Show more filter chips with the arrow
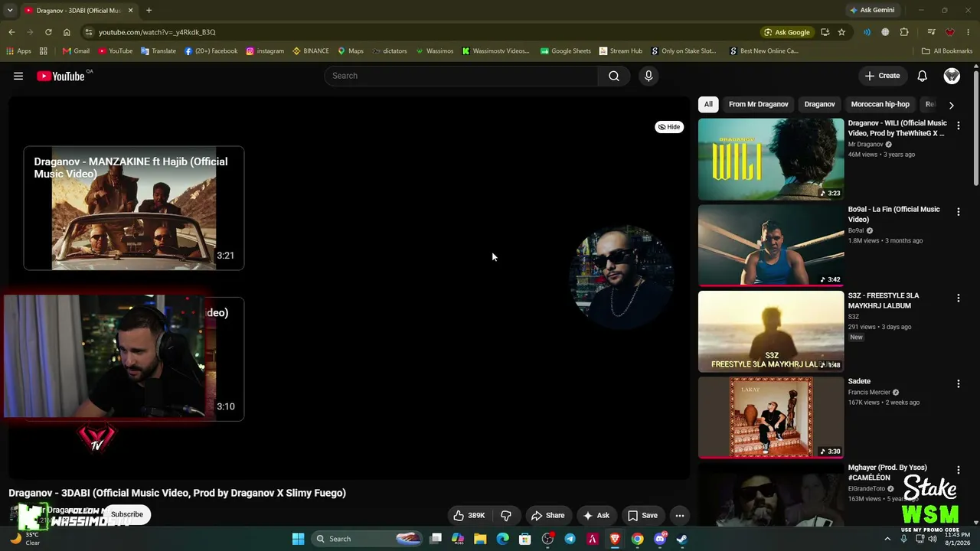This screenshot has width=980, height=551. (952, 105)
